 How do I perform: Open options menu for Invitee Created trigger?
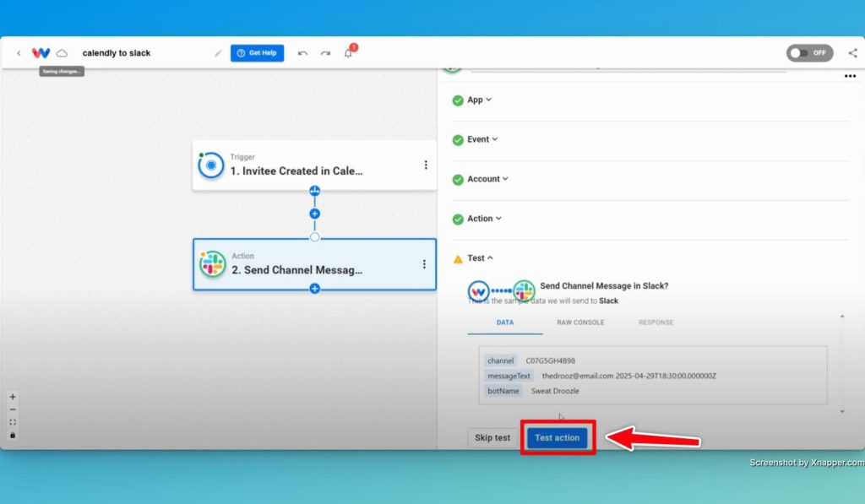(x=426, y=165)
